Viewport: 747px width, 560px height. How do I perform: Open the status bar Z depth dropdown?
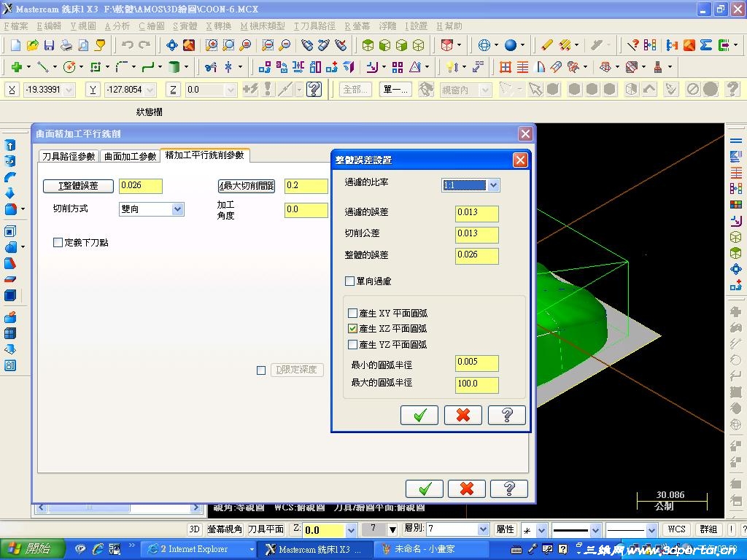coord(351,529)
